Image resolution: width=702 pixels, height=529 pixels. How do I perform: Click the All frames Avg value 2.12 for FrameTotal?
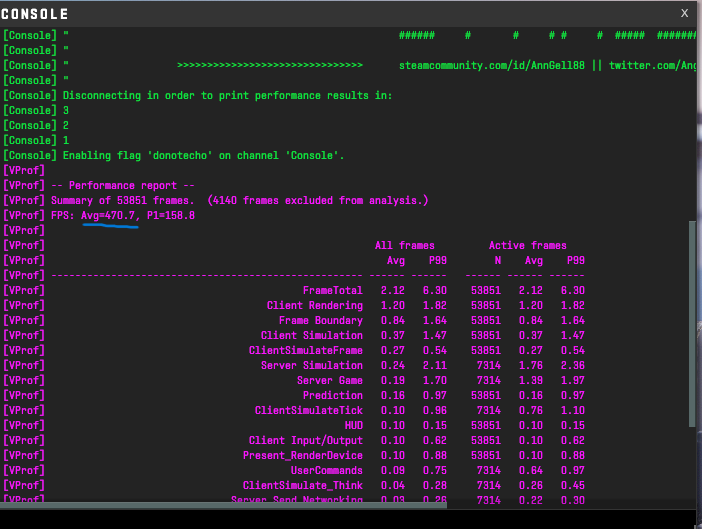pos(393,290)
